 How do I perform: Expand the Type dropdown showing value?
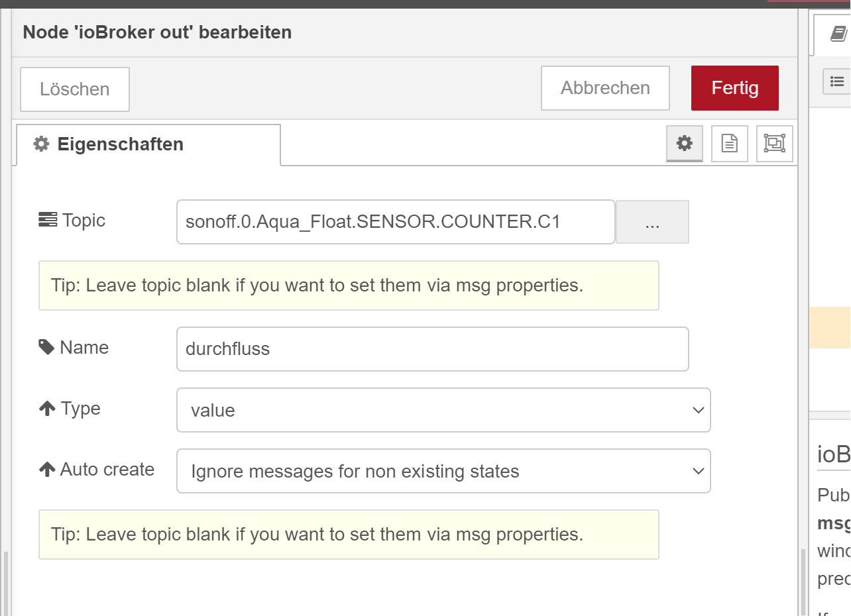(443, 410)
